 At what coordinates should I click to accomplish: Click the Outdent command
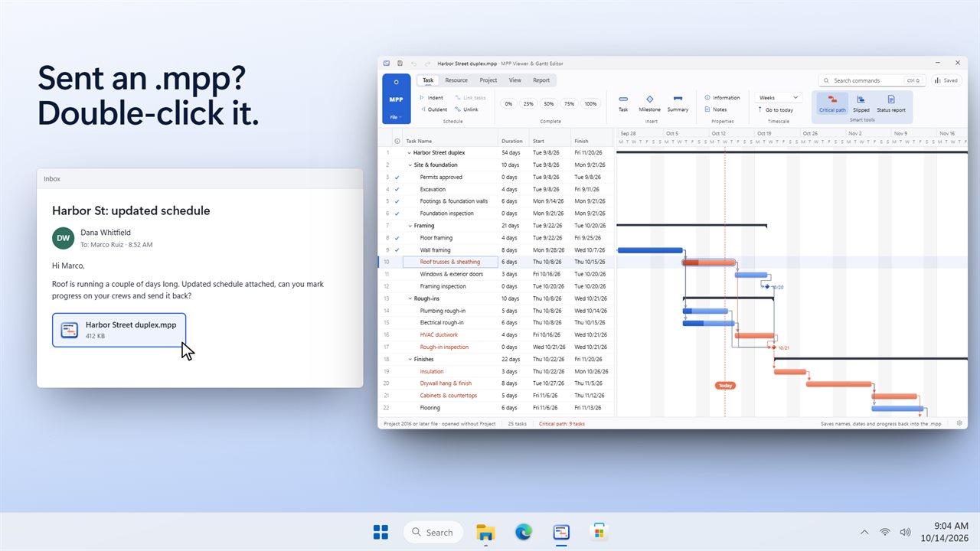coord(433,109)
